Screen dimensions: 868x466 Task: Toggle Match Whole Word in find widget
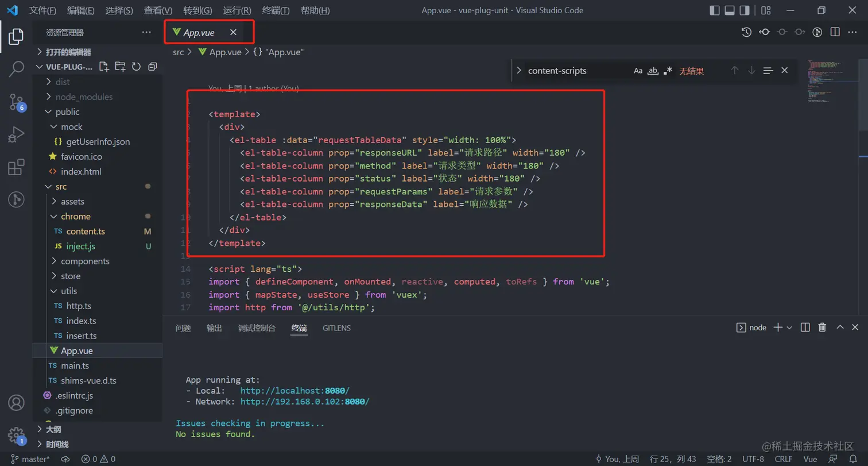653,71
